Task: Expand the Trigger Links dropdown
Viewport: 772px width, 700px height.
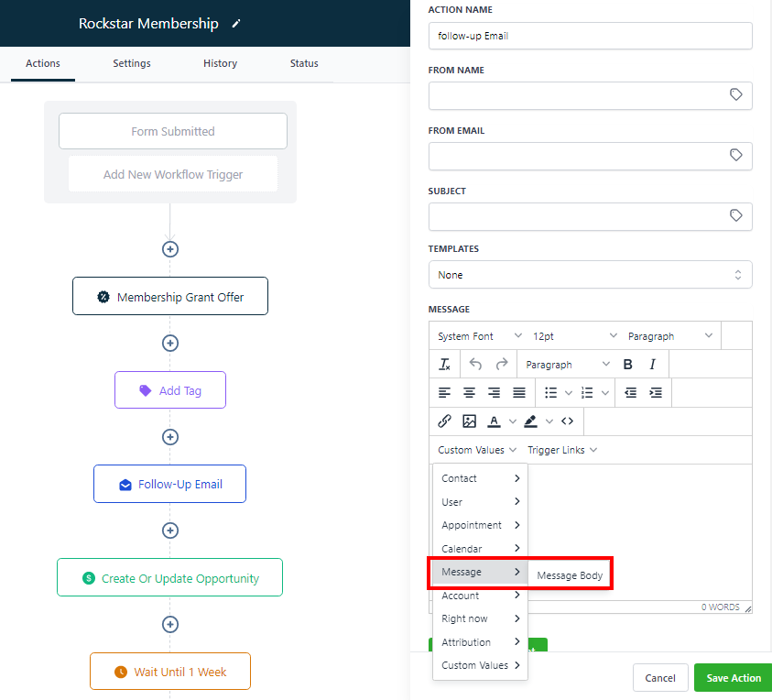Action: pos(562,450)
